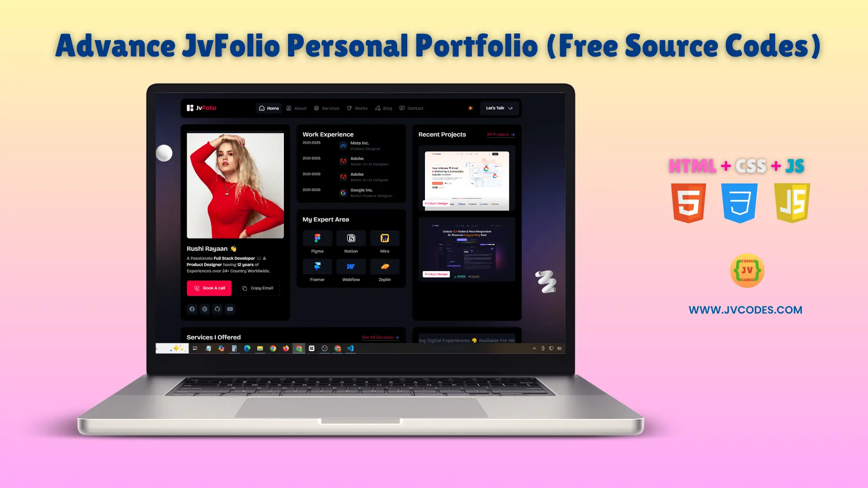Click the Facebook social icon

(x=192, y=309)
